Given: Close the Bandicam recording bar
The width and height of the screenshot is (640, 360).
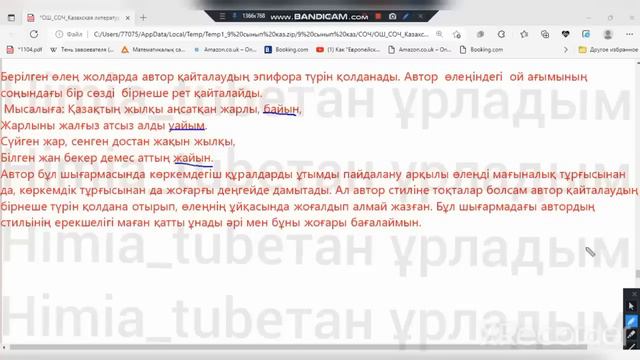Looking at the screenshot, I should pos(420,16).
